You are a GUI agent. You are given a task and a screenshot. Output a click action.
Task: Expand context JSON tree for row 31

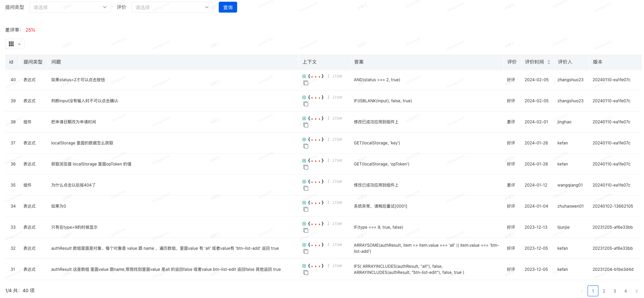304,266
